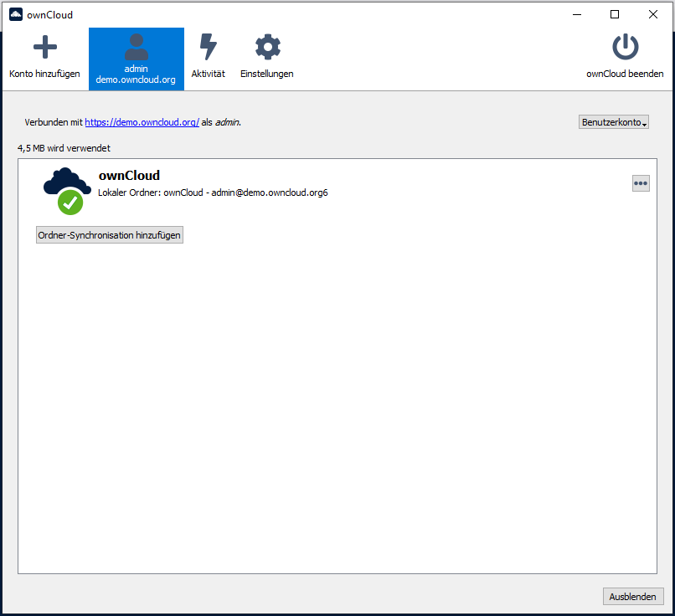This screenshot has height=616, width=675.
Task: Switch to the Aktivität tab
Action: tap(208, 59)
